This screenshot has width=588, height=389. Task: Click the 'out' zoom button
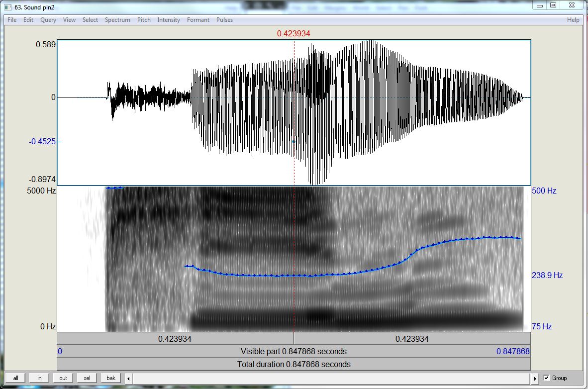pyautogui.click(x=63, y=378)
